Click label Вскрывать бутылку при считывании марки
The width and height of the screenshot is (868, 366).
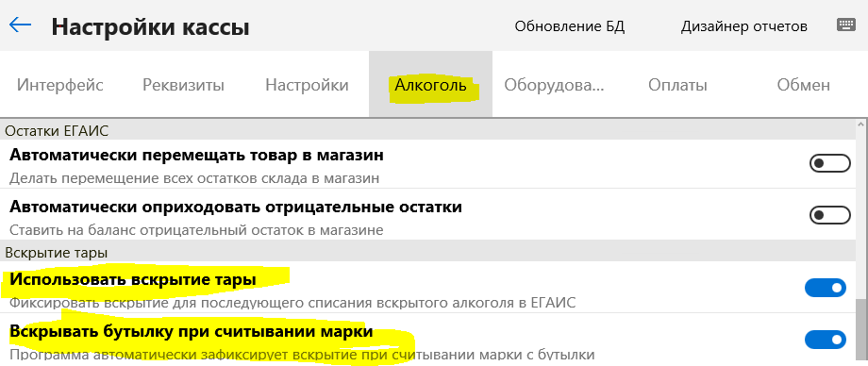191,332
